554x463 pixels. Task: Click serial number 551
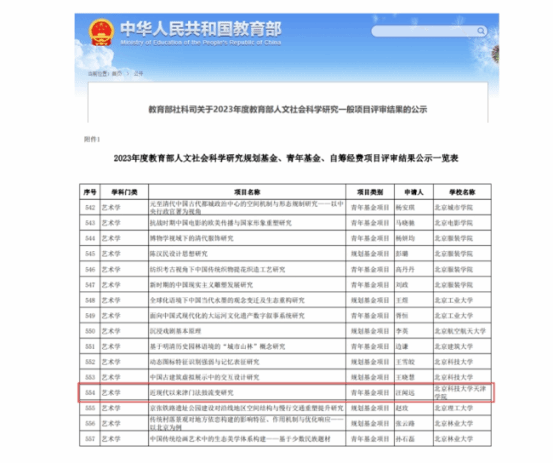[x=90, y=347]
